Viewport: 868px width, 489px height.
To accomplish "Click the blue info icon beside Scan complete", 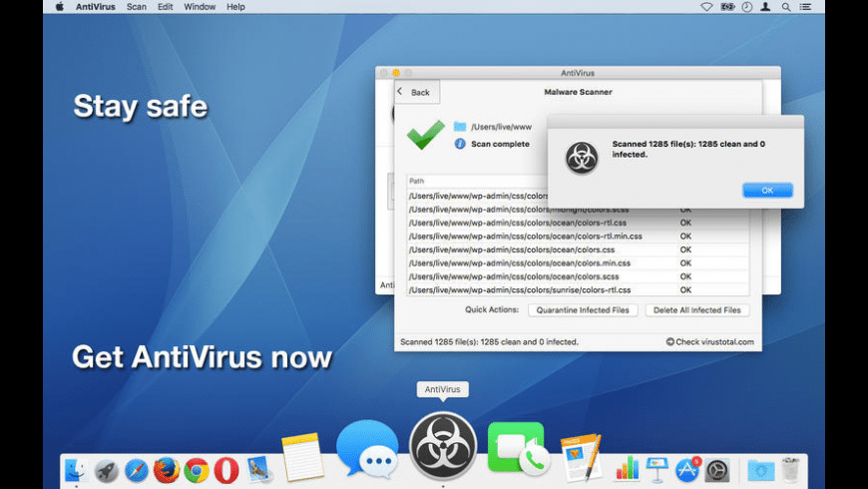I will [x=460, y=144].
